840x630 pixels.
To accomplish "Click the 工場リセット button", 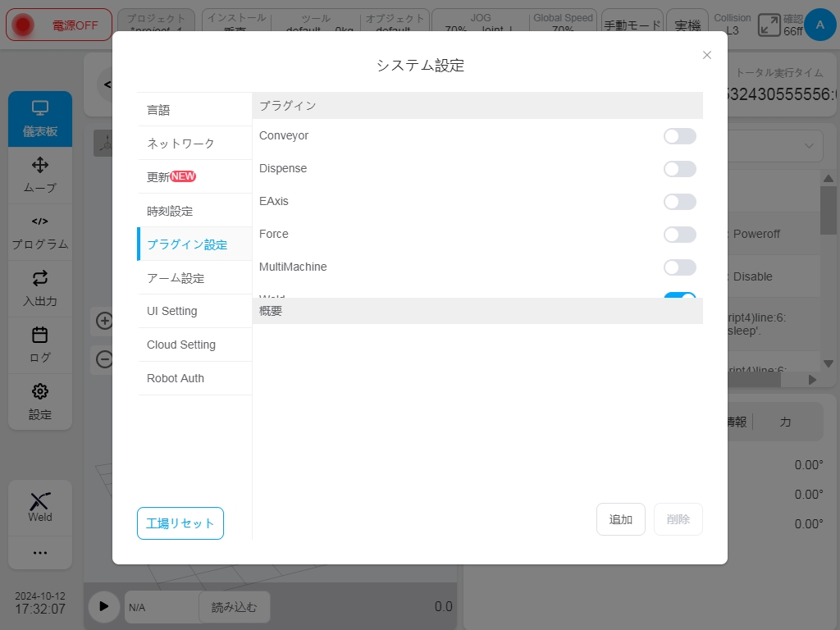I will pos(180,523).
